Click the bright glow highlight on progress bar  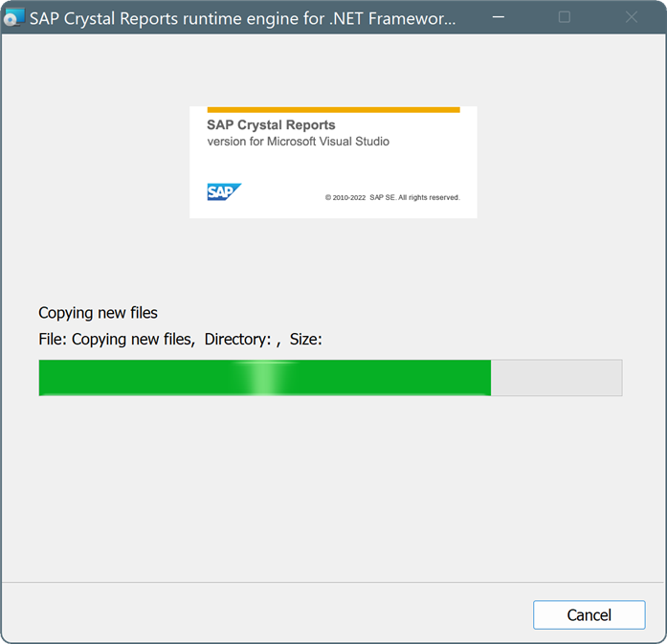pyautogui.click(x=264, y=378)
